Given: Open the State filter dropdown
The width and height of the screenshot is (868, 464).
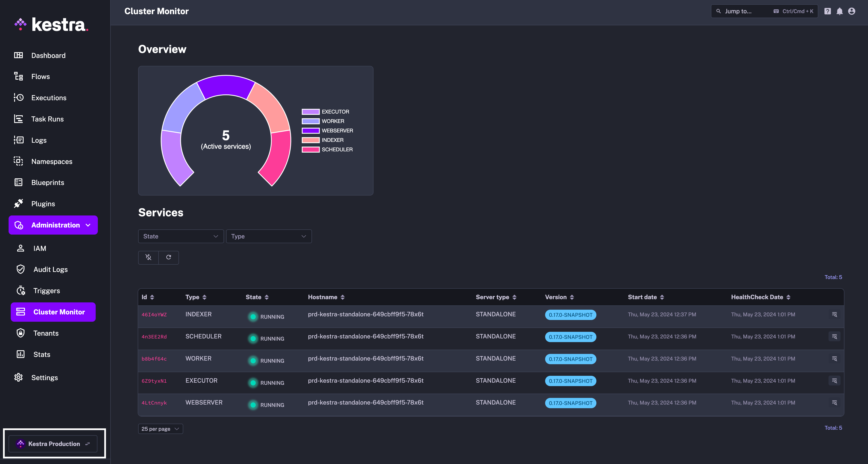Looking at the screenshot, I should point(181,236).
